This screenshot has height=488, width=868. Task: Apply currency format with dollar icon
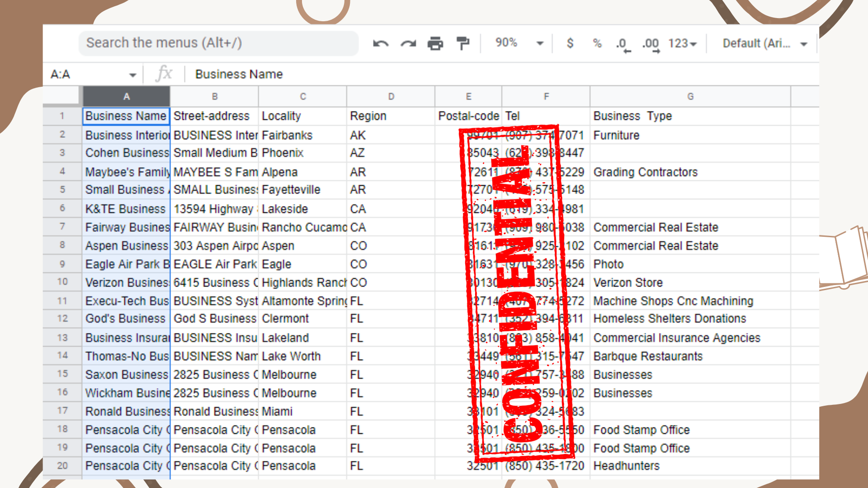coord(570,43)
